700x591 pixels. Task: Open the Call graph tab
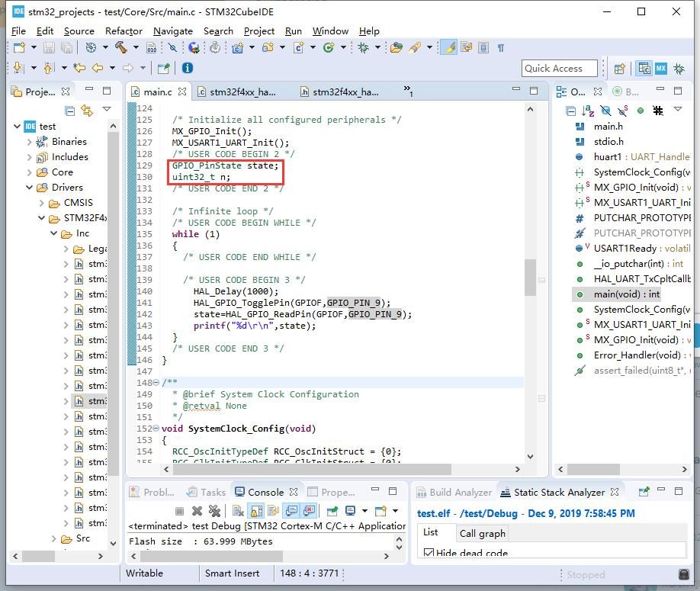coord(482,533)
